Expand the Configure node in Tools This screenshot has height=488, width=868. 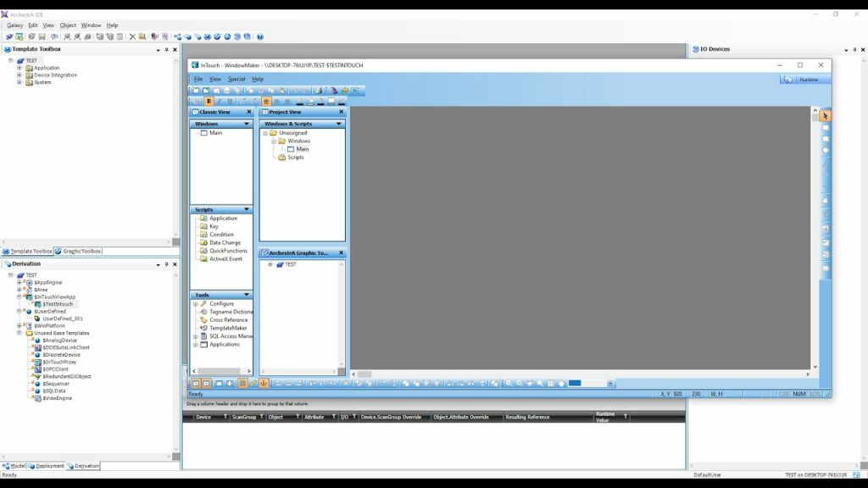(195, 303)
